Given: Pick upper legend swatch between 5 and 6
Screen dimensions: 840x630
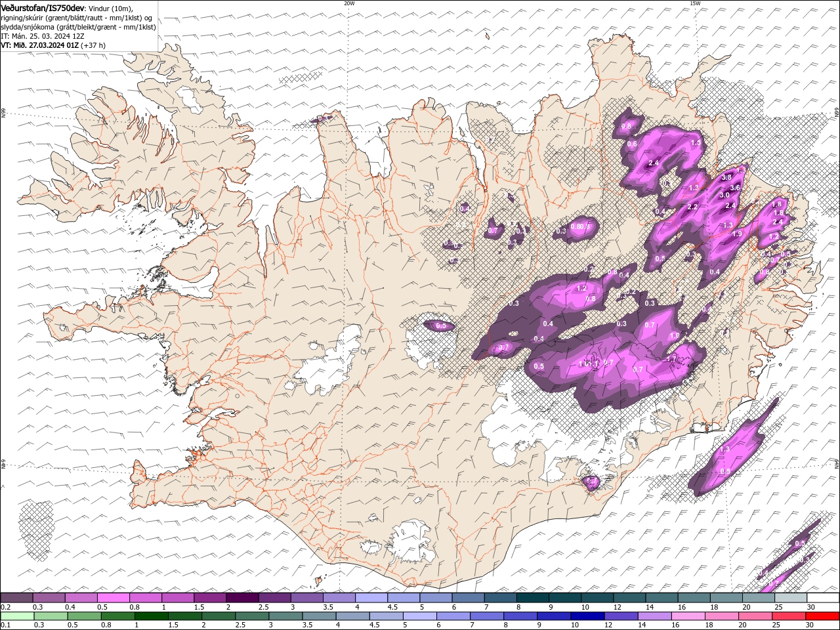Looking at the screenshot, I should coord(436,598).
